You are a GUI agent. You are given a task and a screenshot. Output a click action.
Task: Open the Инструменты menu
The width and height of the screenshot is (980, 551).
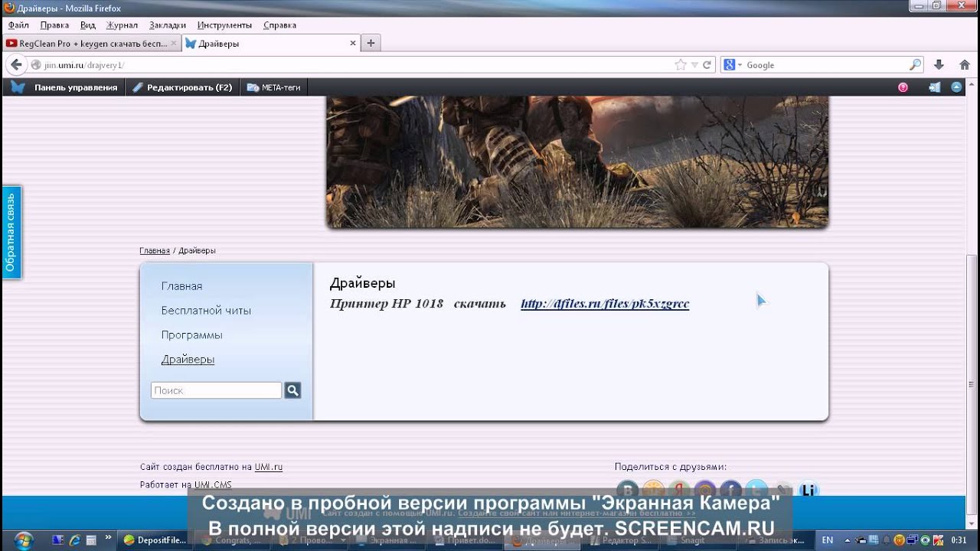(224, 25)
